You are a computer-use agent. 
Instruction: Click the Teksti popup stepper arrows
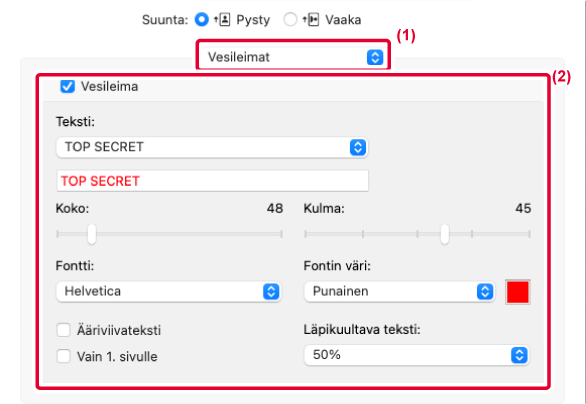358,147
